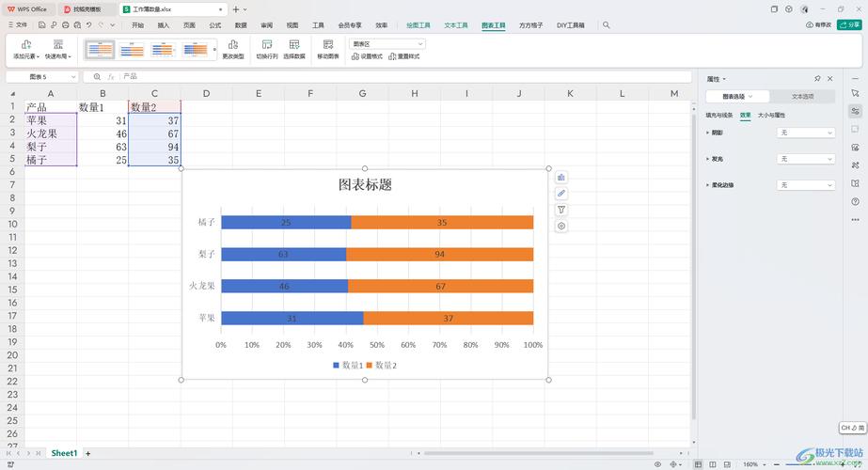Click the formula bar input showing 产品
868x470 pixels.
(x=405, y=76)
